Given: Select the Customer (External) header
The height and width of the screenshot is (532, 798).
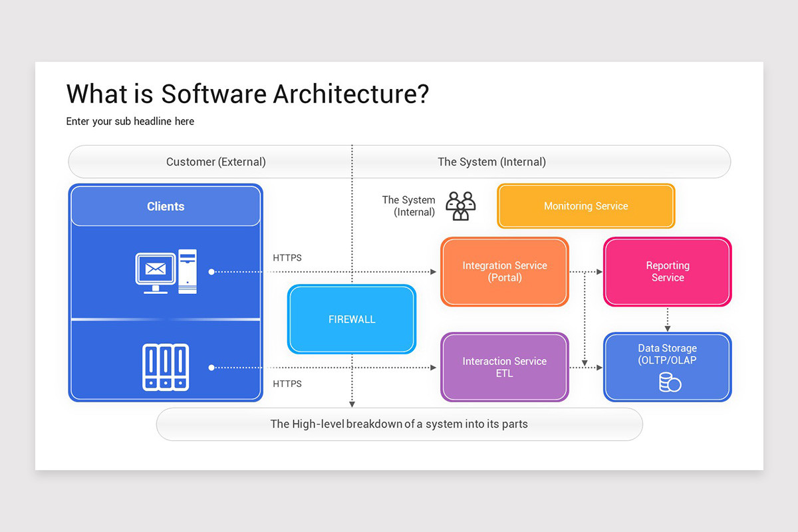Looking at the screenshot, I should pyautogui.click(x=216, y=162).
